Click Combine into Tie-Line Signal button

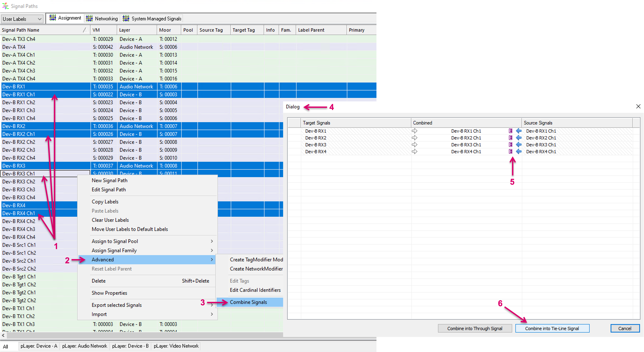(552, 328)
